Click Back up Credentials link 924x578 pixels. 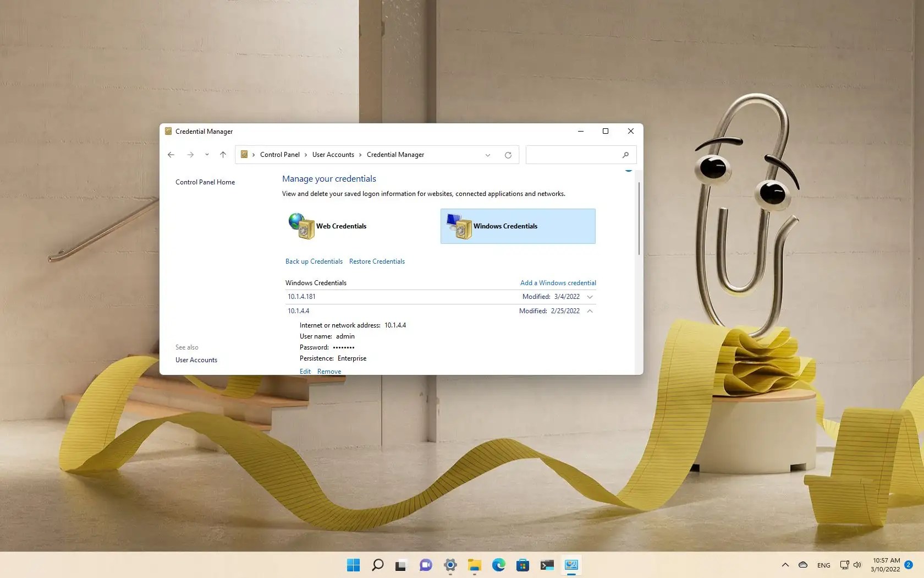314,261
